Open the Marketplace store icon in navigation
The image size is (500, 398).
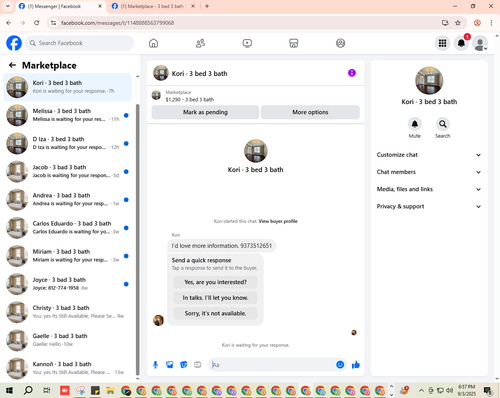(x=294, y=43)
